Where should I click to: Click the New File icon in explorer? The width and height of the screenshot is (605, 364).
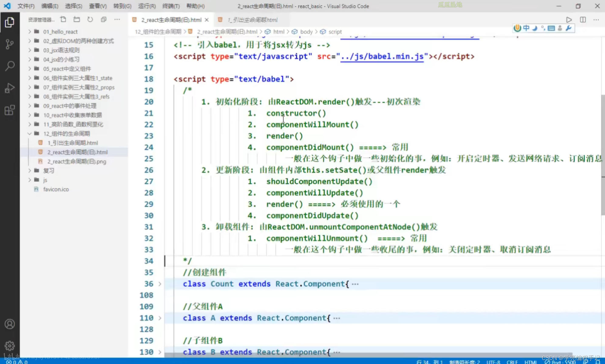coord(63,20)
